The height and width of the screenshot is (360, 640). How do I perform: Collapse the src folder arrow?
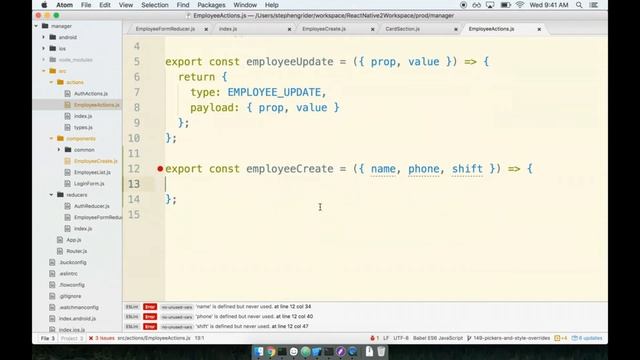tap(44, 71)
